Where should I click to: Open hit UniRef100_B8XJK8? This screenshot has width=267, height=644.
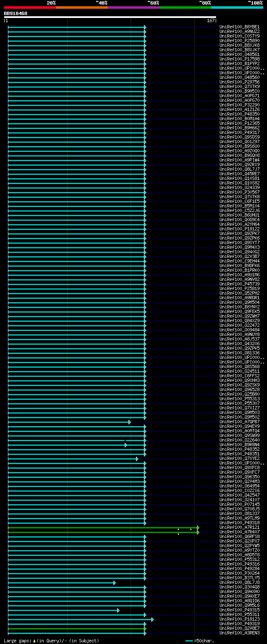(x=239, y=45)
